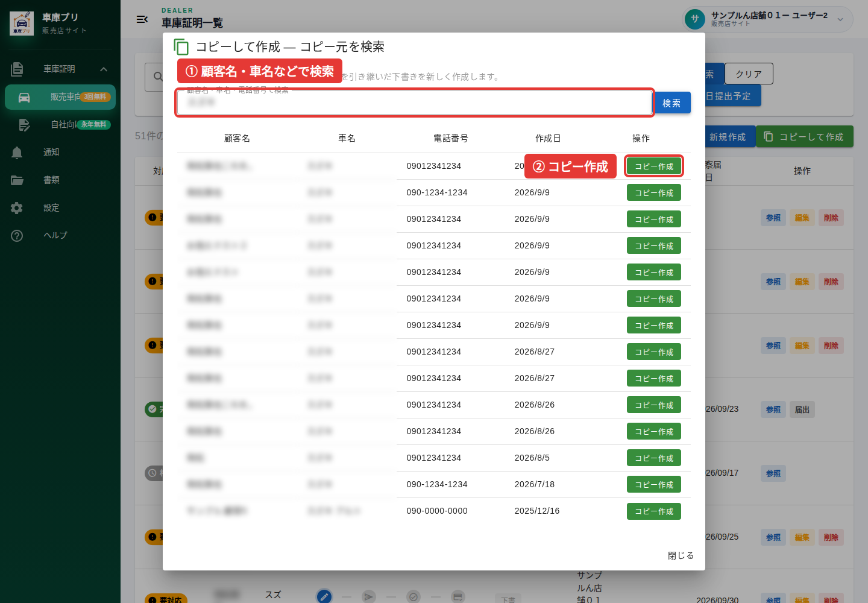Click phone number 090-0000-0000
Screen dimensions: 868x603
[437, 511]
